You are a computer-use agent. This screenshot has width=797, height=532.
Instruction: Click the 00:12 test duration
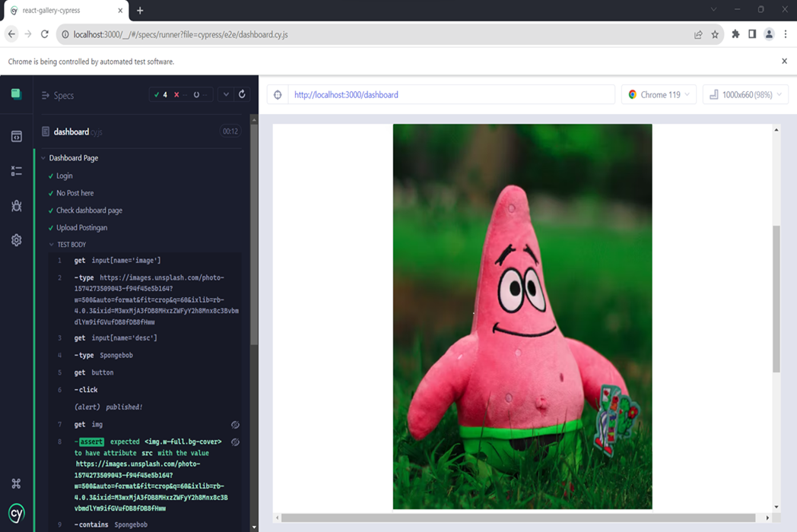click(x=230, y=131)
